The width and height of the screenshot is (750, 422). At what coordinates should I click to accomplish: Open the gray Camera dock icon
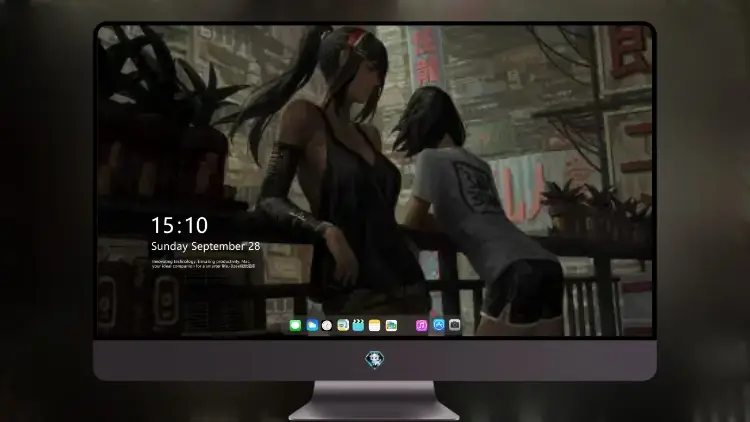point(454,325)
